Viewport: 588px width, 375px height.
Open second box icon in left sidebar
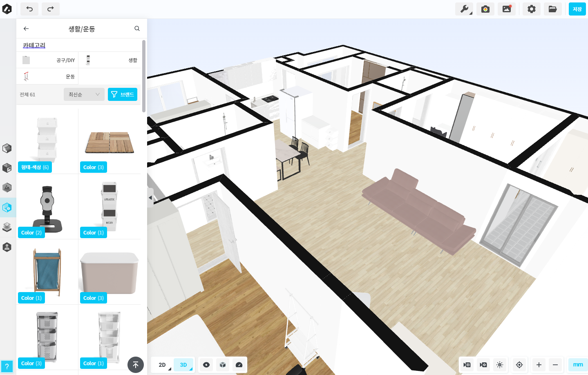coord(7,168)
